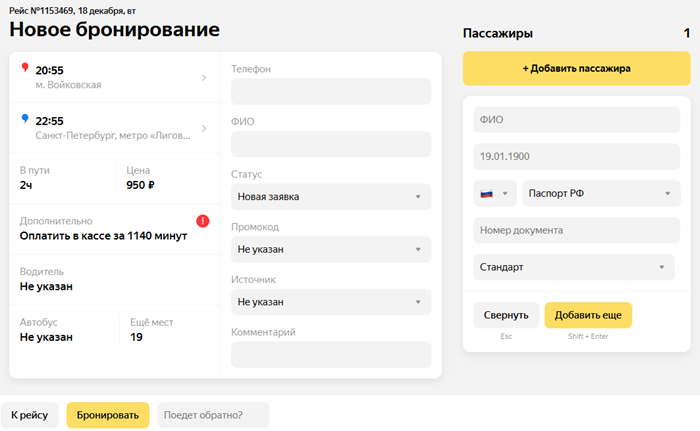
Task: Focus the Телефон input field
Action: 331,92
